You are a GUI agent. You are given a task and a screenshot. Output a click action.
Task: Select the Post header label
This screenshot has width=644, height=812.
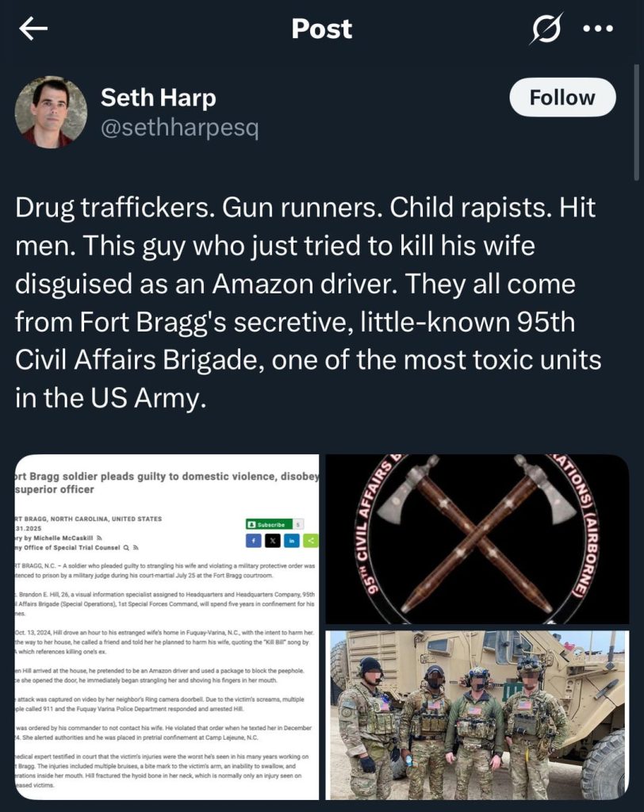click(322, 29)
